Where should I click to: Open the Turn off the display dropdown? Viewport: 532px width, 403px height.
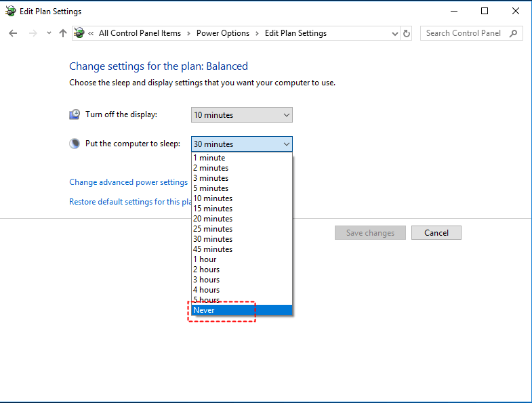tap(241, 115)
